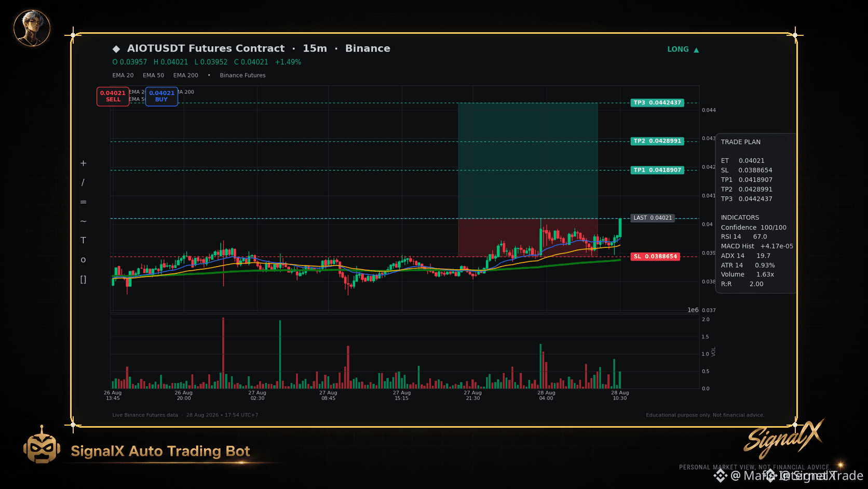Click the ATR 14 0.93% row

748,266
